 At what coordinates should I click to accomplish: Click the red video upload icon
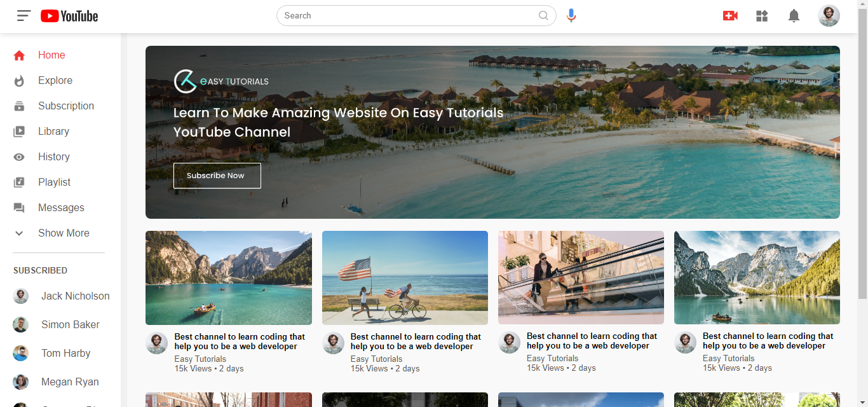(x=730, y=16)
